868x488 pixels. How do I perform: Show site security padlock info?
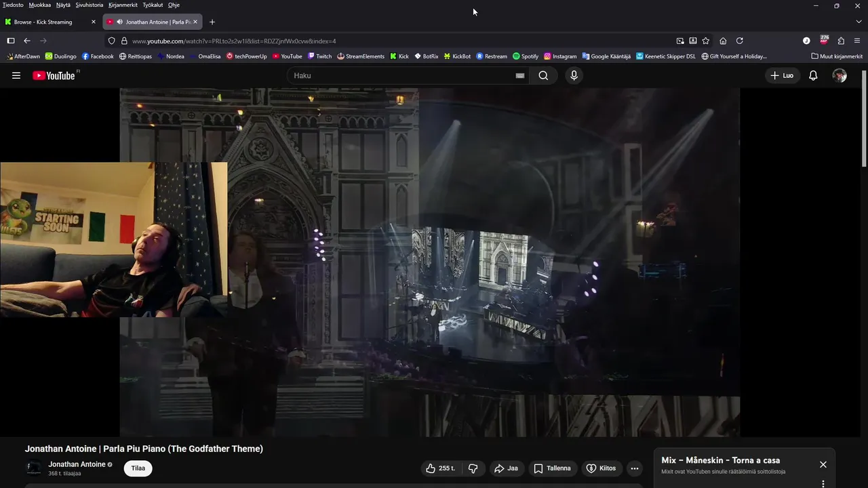124,41
